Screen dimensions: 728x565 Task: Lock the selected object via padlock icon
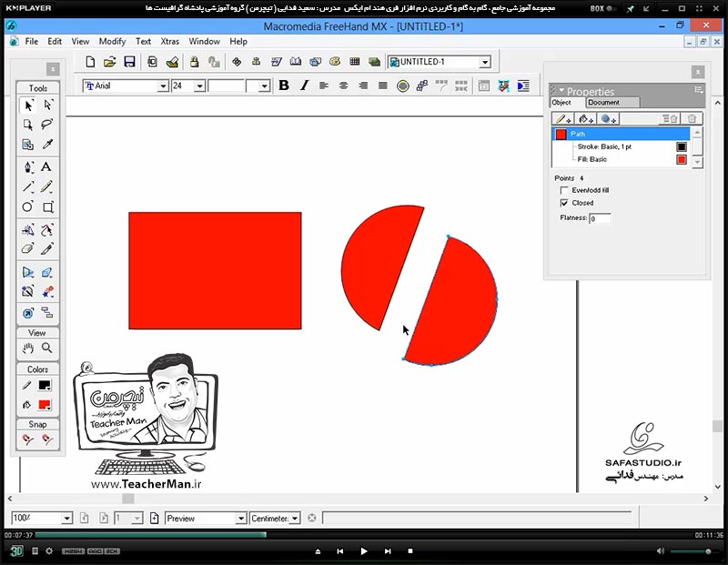pos(194,62)
